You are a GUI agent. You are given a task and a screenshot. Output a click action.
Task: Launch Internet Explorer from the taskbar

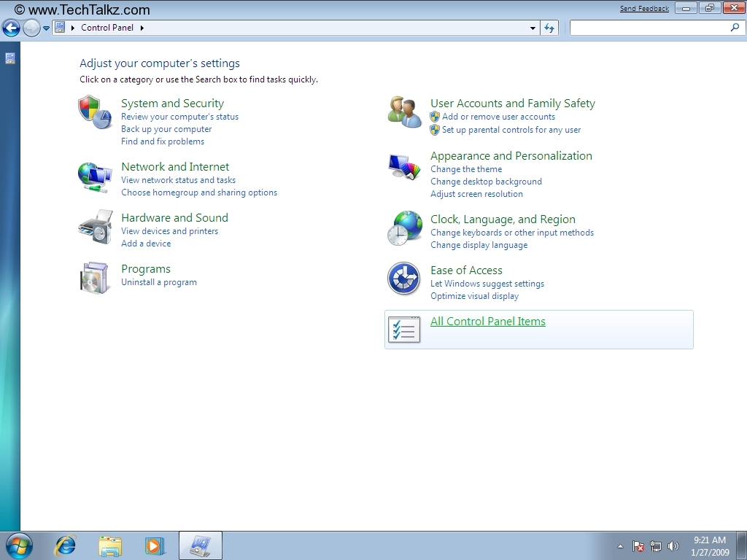click(66, 545)
